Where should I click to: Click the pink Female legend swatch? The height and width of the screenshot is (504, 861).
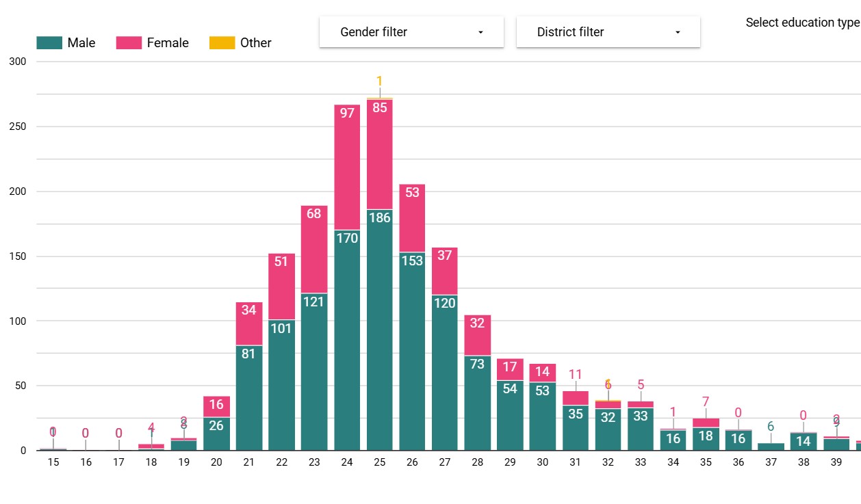(129, 43)
